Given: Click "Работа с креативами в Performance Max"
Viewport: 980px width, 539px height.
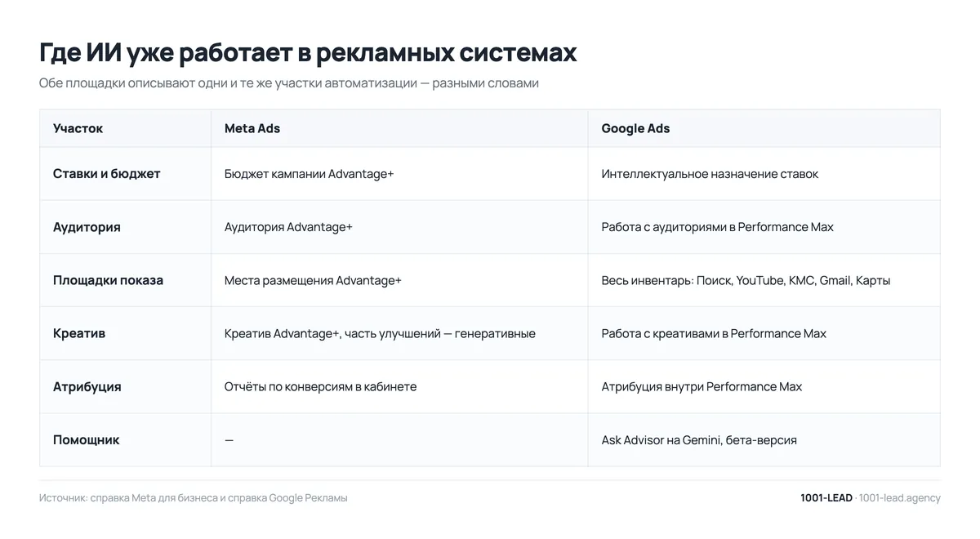Looking at the screenshot, I should [x=714, y=333].
